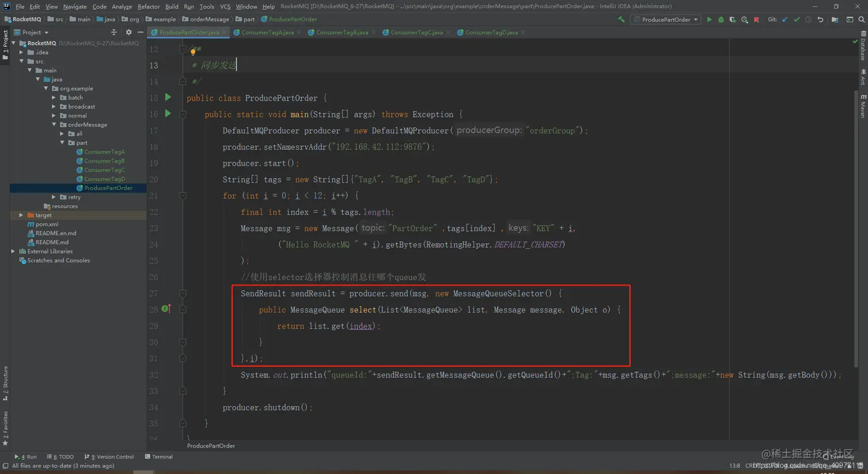The height and width of the screenshot is (474, 868).
Task: Fold the for loop at line 21
Action: [x=183, y=196]
